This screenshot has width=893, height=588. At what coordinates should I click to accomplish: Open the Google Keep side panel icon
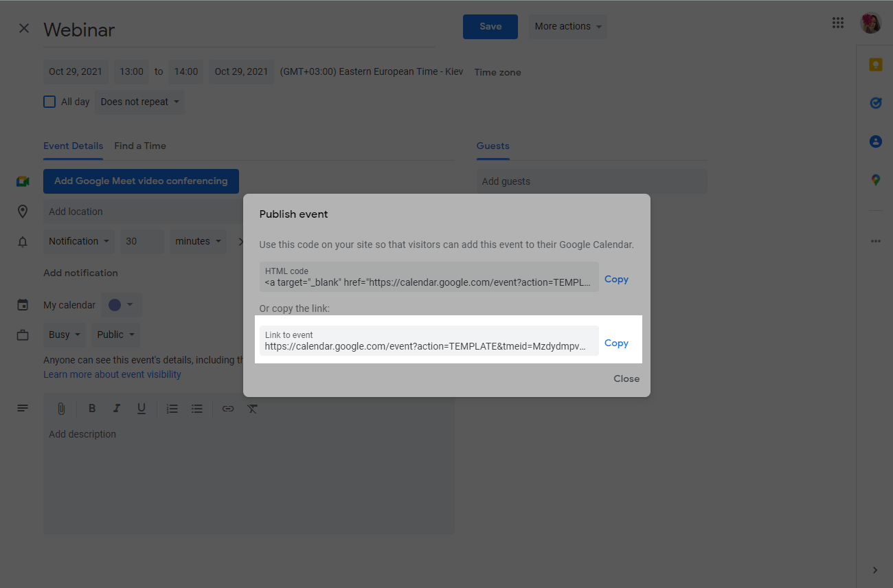[x=875, y=65]
